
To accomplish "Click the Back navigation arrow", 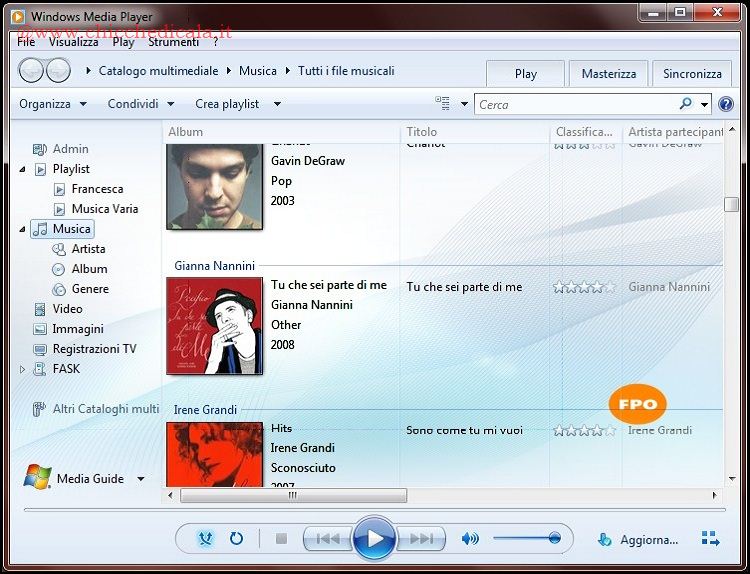I will [x=32, y=71].
